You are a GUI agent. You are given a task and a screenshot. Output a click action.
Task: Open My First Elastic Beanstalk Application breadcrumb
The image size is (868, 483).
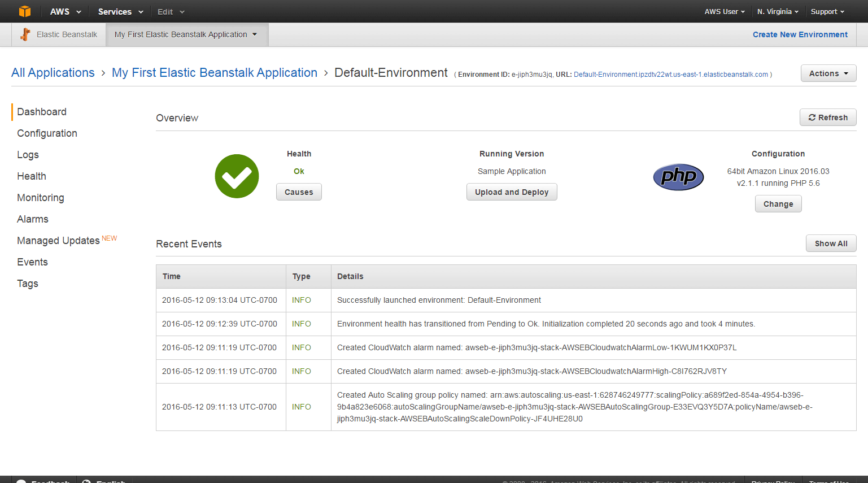pyautogui.click(x=215, y=73)
